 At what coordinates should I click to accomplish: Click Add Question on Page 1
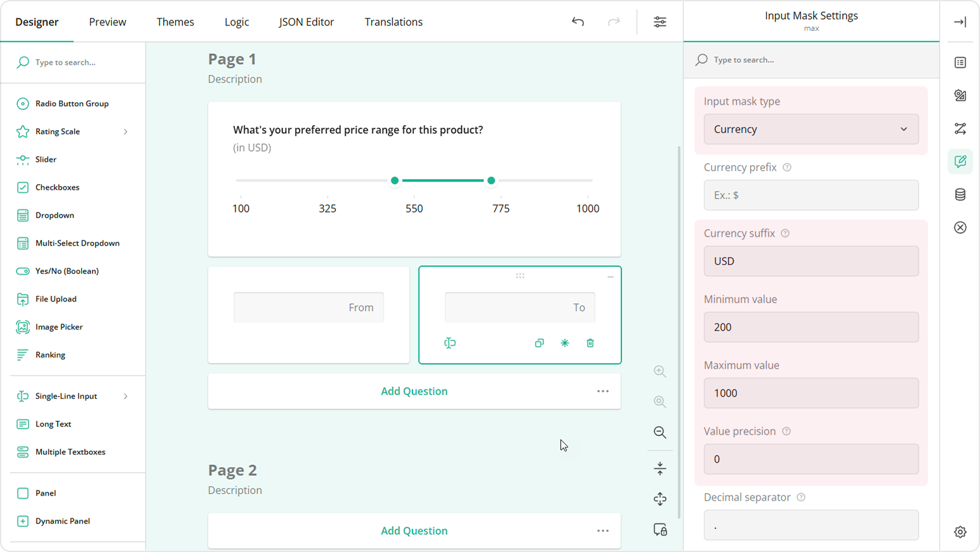coord(414,391)
